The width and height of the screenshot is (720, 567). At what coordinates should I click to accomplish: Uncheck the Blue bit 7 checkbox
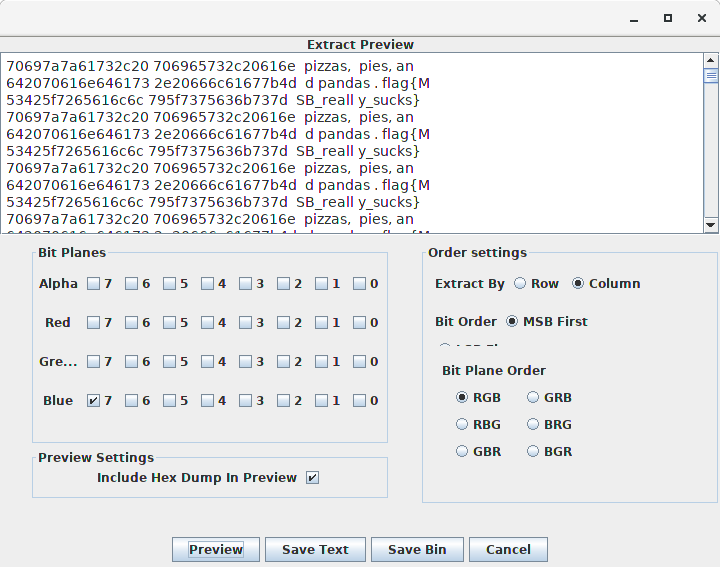[x=94, y=401]
